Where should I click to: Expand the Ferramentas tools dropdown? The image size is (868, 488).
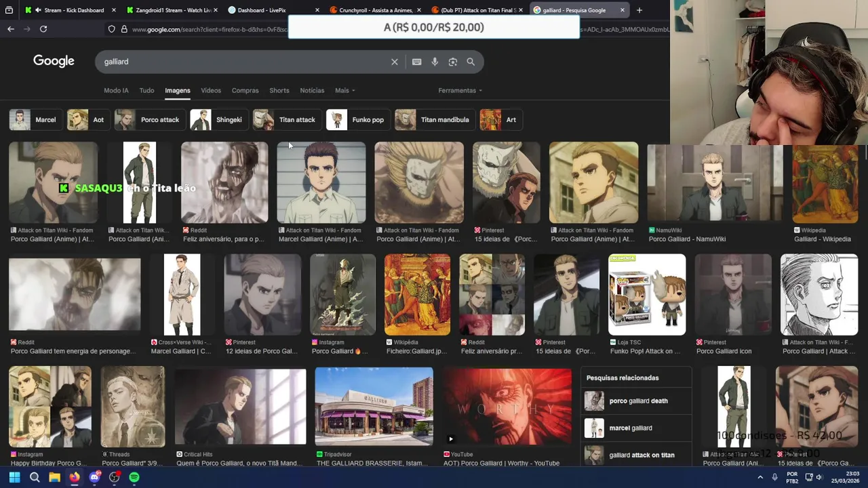coord(460,90)
